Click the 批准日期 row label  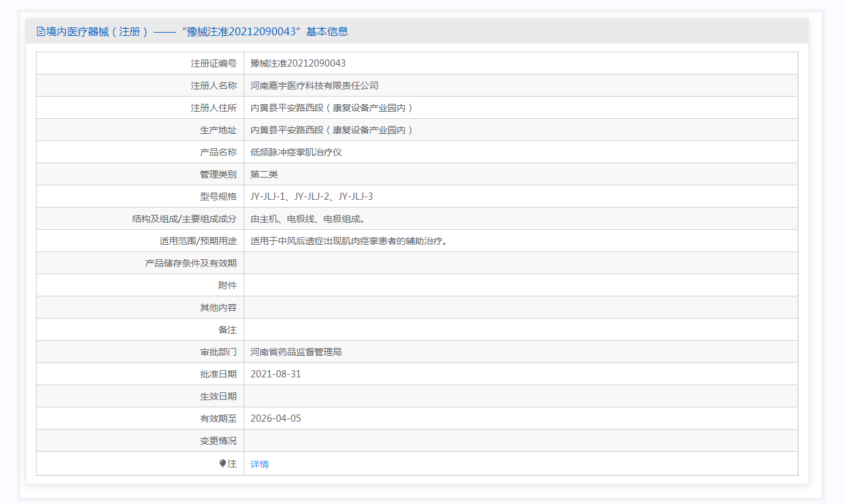coord(218,374)
